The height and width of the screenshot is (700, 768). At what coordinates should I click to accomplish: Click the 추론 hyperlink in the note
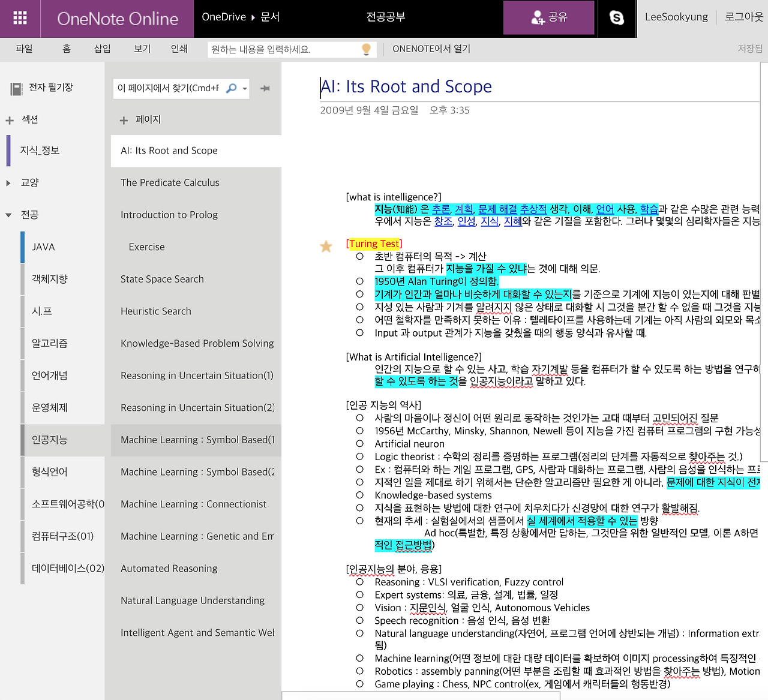[x=441, y=209]
